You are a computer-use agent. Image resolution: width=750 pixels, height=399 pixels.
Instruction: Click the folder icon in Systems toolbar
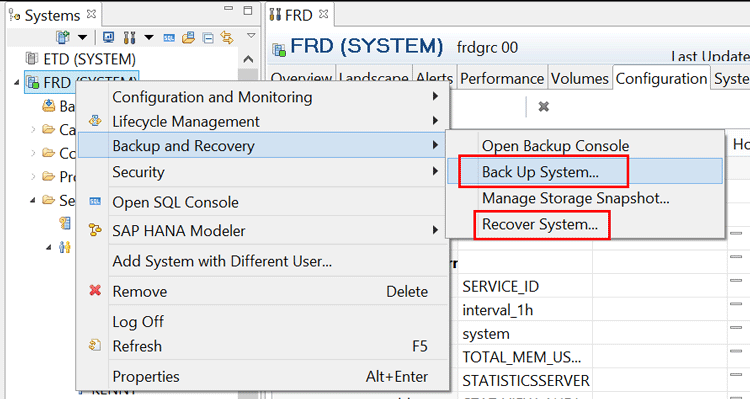188,37
